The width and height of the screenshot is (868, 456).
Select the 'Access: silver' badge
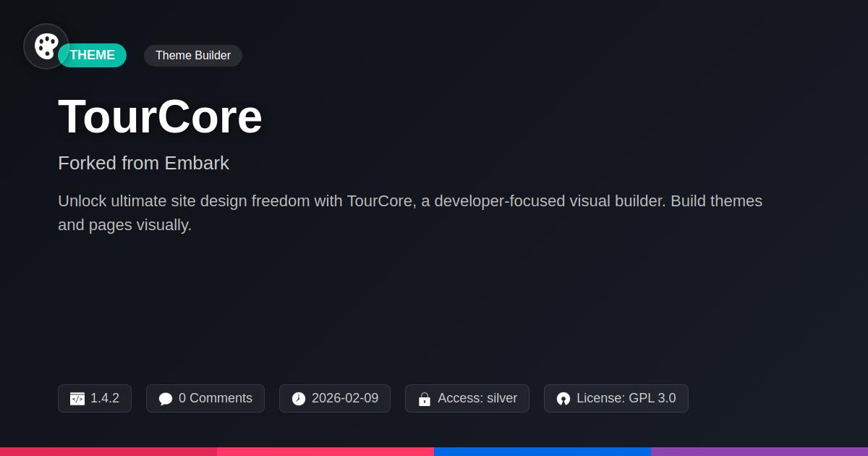(467, 398)
